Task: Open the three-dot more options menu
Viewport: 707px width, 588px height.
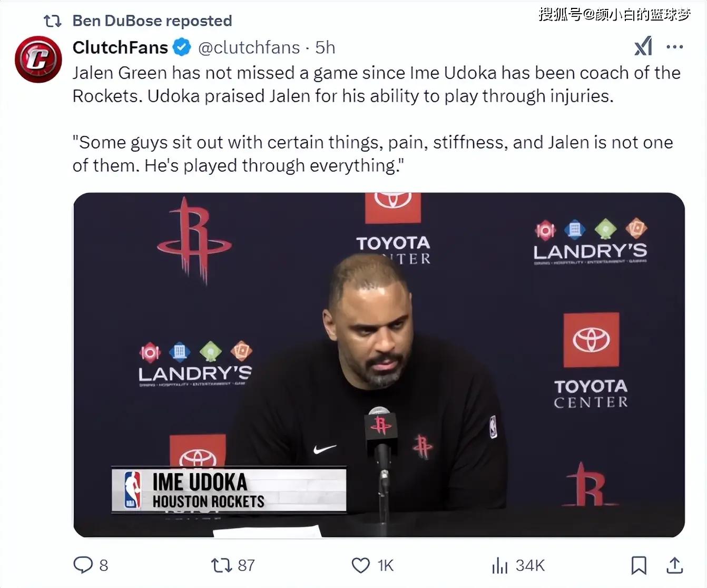Action: [x=675, y=47]
